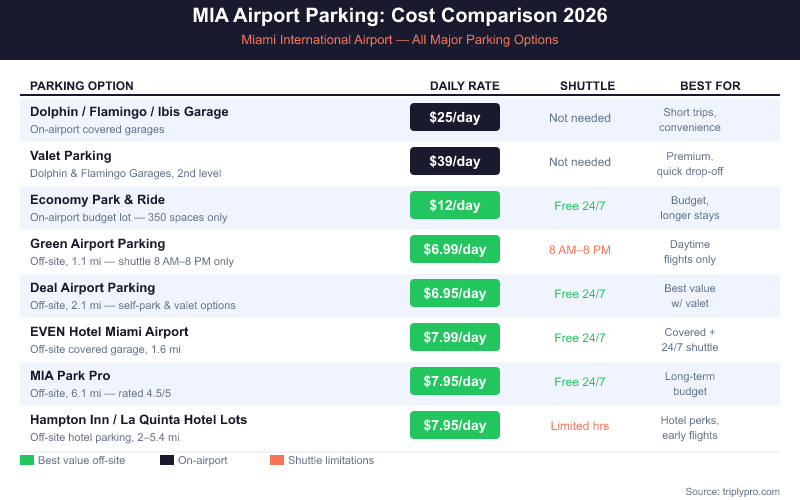Click the orange 8 AM–8 PM shuttle text
Screen dimensions: 800x500
coord(580,250)
